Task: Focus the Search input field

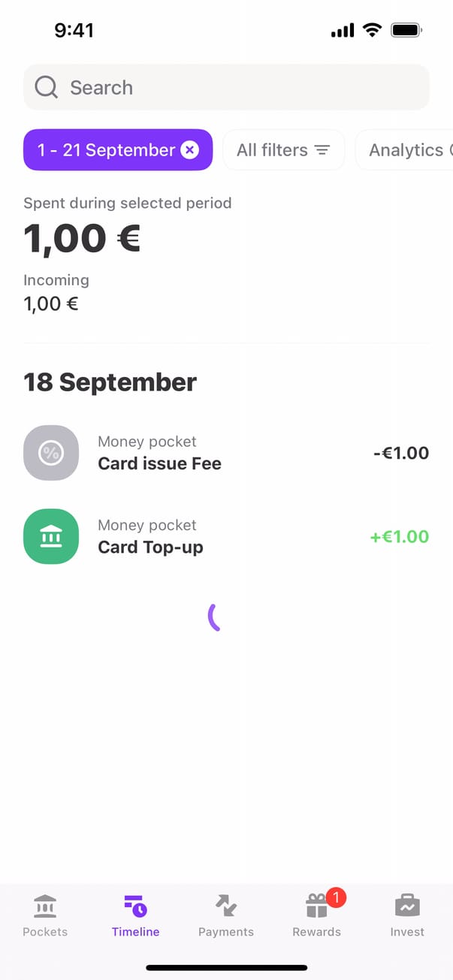Action: coord(240,88)
